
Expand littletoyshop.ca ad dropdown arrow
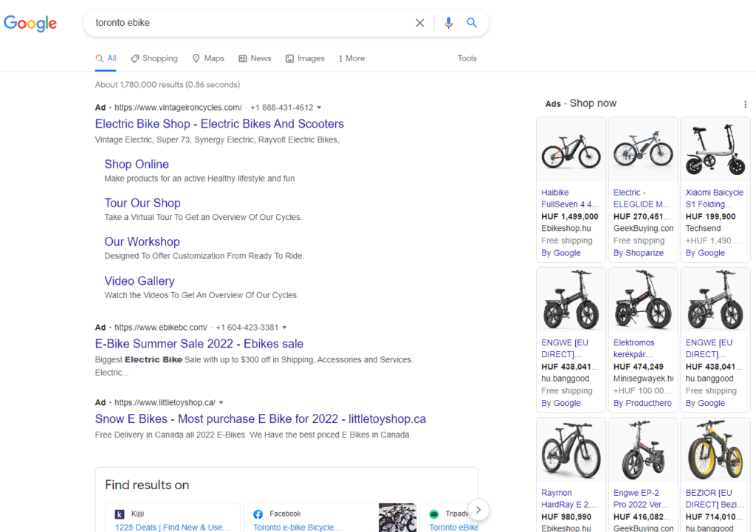click(x=221, y=402)
